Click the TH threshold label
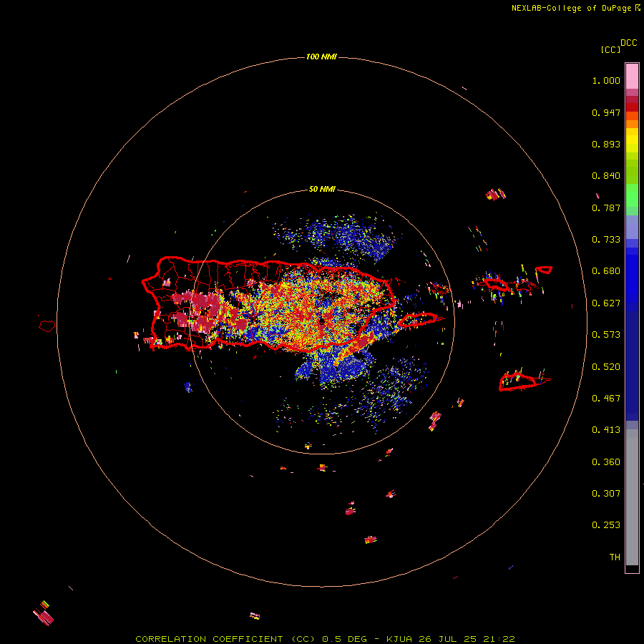This screenshot has width=644, height=644. (615, 557)
